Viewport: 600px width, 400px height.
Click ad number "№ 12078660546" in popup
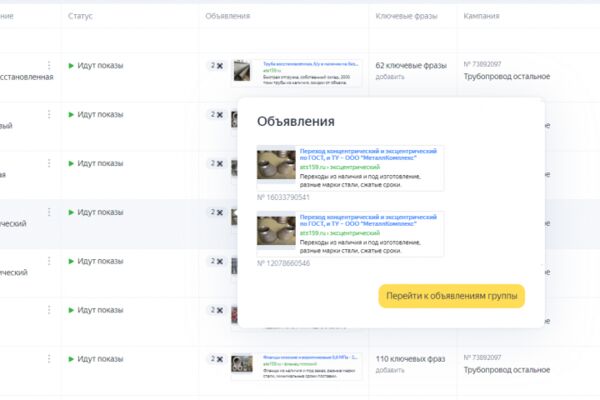pyautogui.click(x=283, y=263)
